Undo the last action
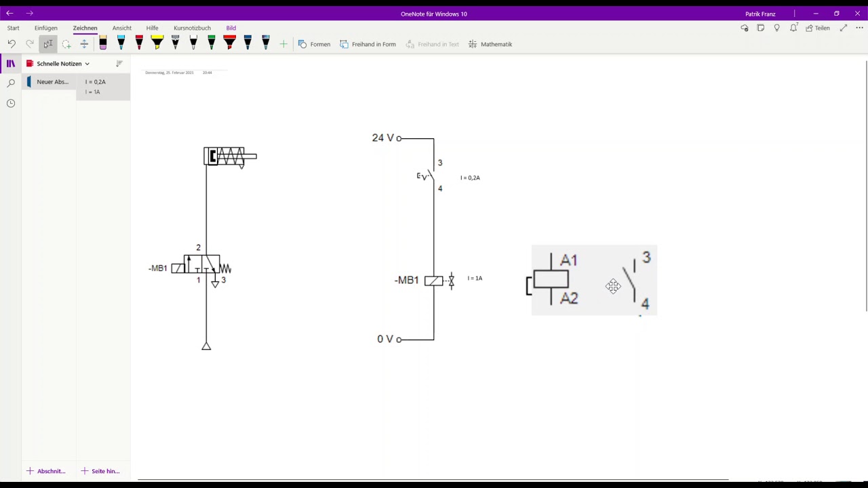Image resolution: width=868 pixels, height=488 pixels. [x=12, y=44]
